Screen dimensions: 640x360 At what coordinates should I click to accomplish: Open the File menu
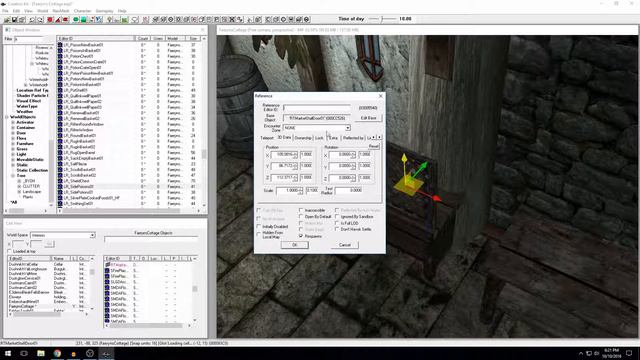click(5, 11)
